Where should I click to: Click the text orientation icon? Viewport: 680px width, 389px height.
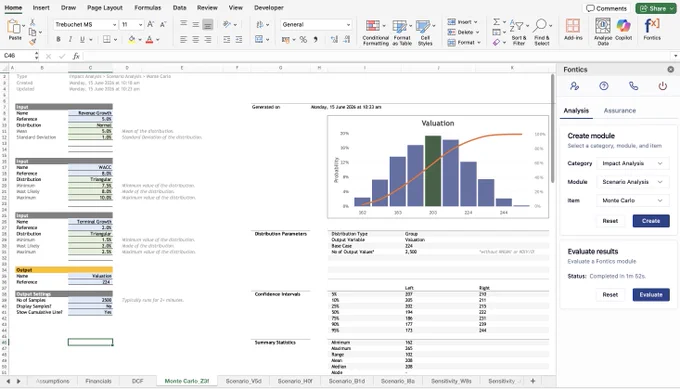[x=226, y=24]
